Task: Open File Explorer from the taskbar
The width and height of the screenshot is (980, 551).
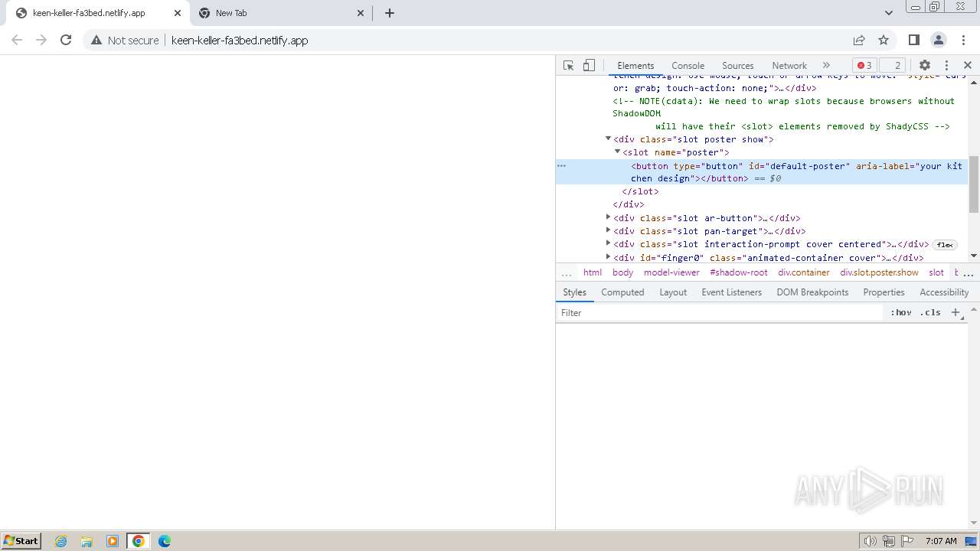Action: tap(87, 541)
